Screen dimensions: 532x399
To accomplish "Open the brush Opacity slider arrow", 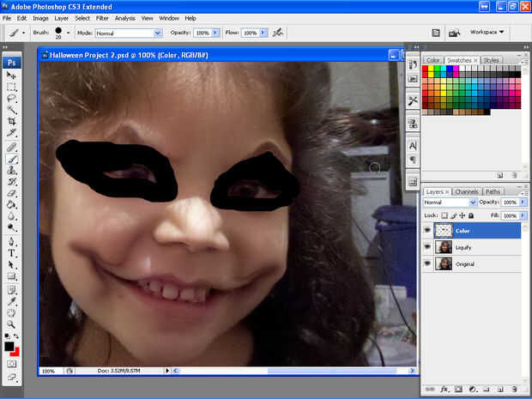I will 215,33.
